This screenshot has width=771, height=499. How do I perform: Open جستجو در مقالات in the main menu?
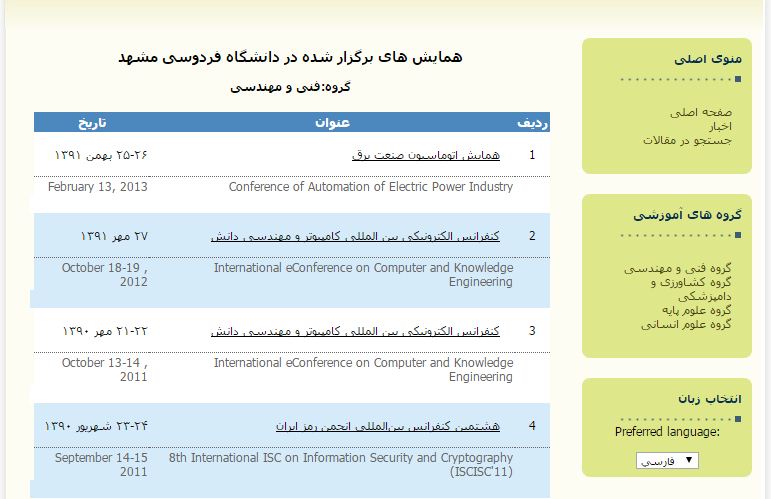[x=687, y=141]
